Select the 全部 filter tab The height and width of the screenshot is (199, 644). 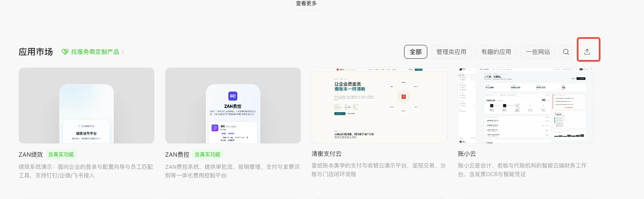pyautogui.click(x=416, y=52)
